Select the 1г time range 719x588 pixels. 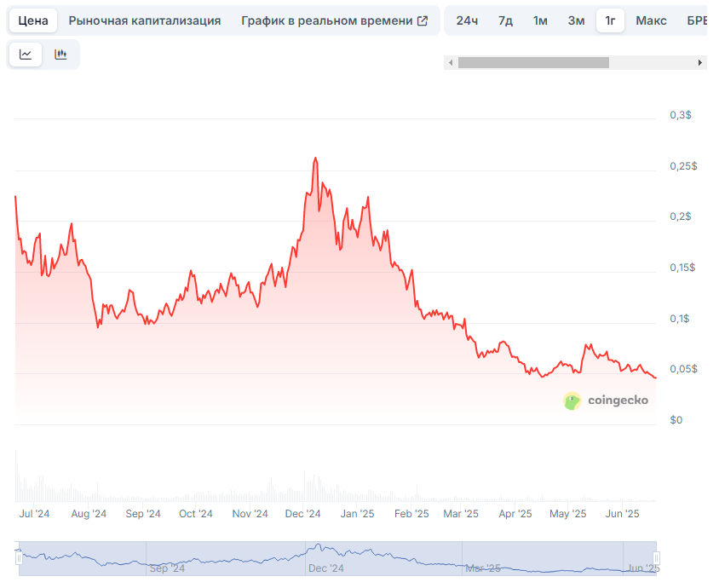pos(610,20)
